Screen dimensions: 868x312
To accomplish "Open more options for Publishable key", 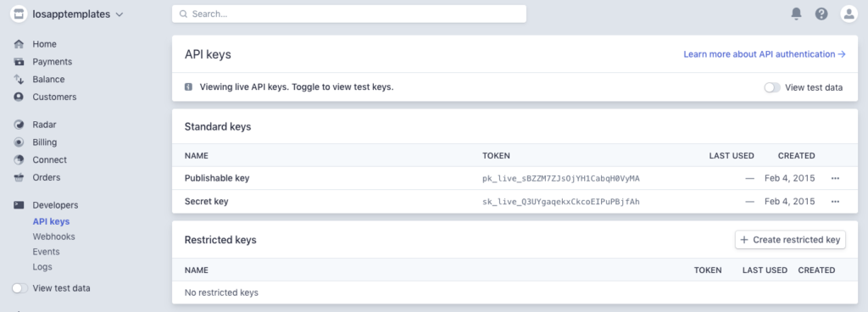I will (835, 178).
